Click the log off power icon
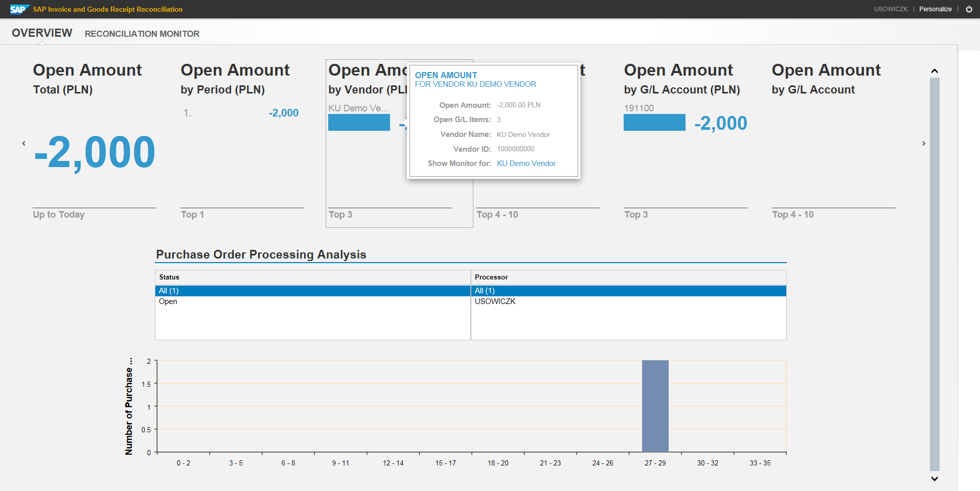 click(969, 9)
